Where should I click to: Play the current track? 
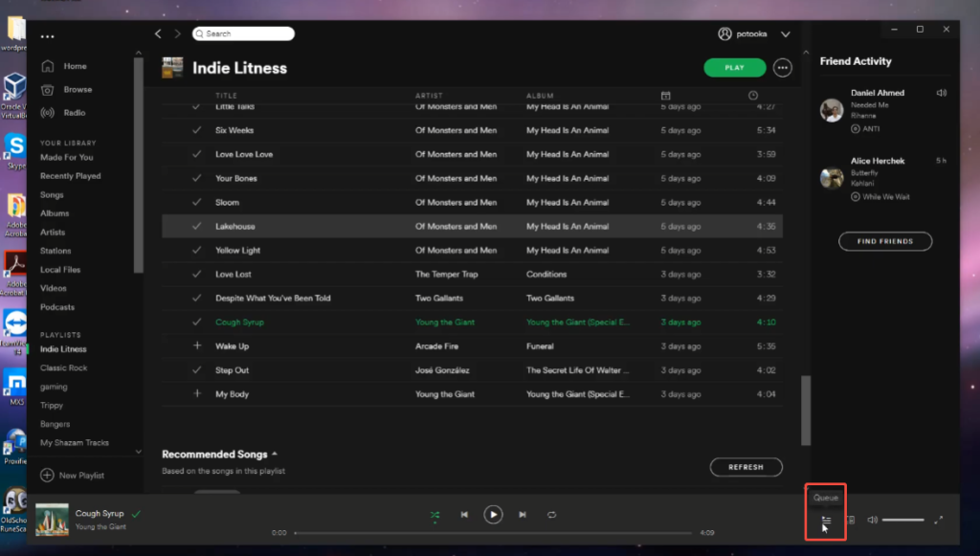tap(493, 515)
